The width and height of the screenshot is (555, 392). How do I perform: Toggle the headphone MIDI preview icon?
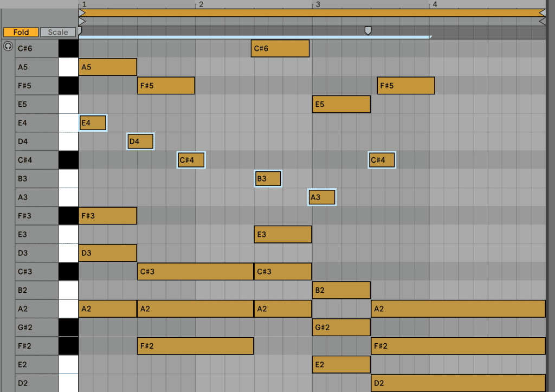pos(8,47)
